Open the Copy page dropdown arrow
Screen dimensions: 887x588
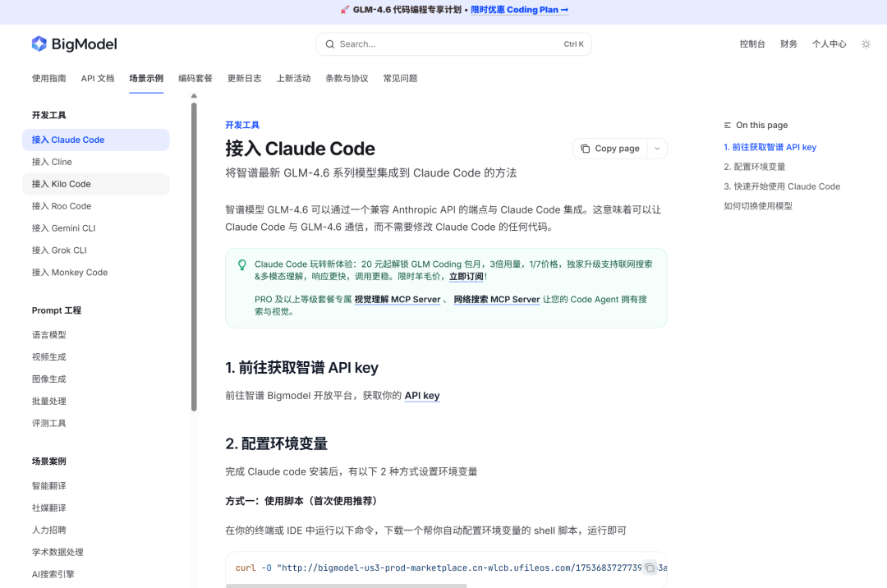coord(657,149)
